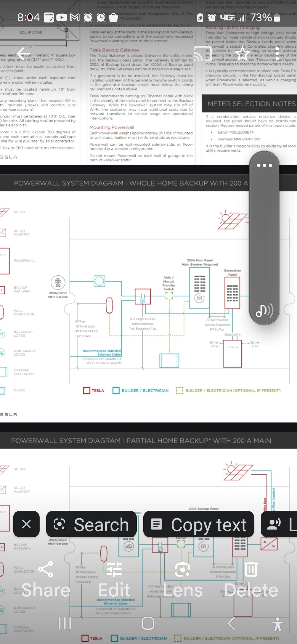The width and height of the screenshot is (297, 644).
Task: Tap 'Siemens MM0202B1200' bullet text
Action: [x=239, y=139]
